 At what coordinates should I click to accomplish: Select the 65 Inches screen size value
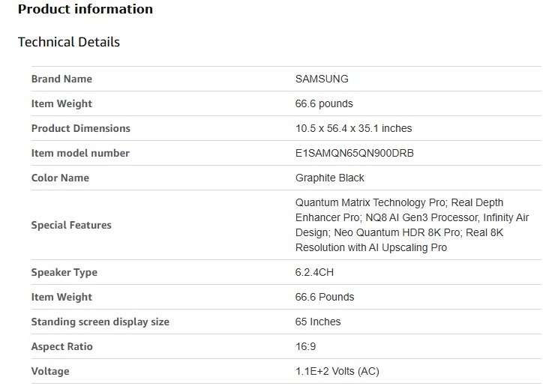point(318,322)
